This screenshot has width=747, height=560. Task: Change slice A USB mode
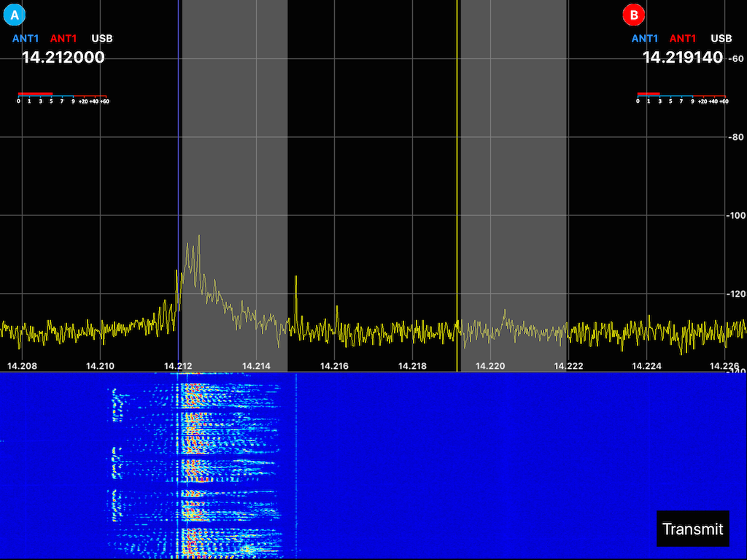[101, 39]
